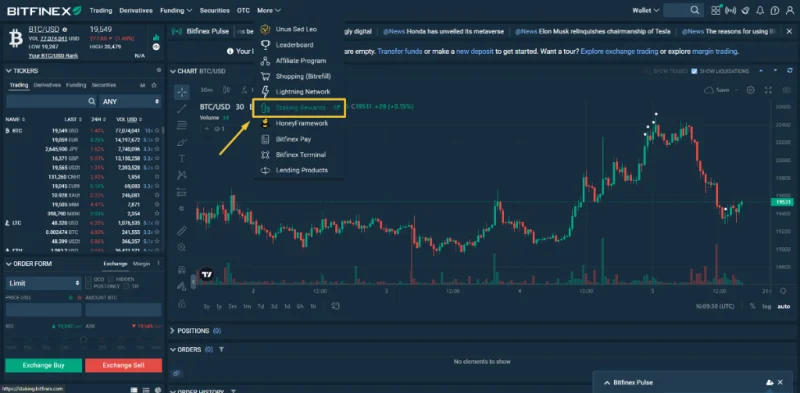This screenshot has width=800, height=393.
Task: Open chart settings gear icon
Action: [751, 90]
